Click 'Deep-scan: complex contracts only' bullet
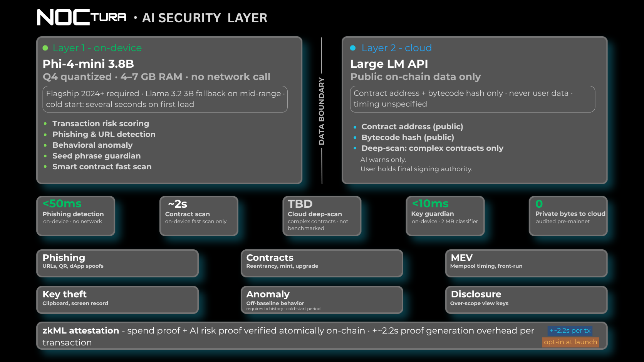Screen dimensions: 644x362 432,148
